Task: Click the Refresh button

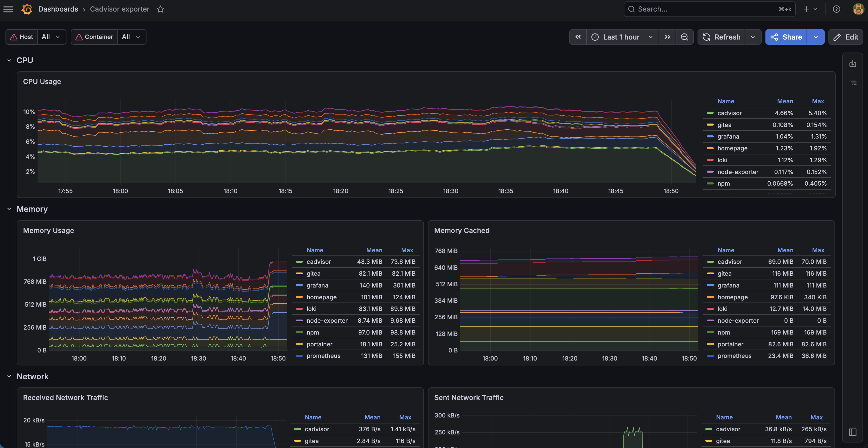Action: point(722,37)
